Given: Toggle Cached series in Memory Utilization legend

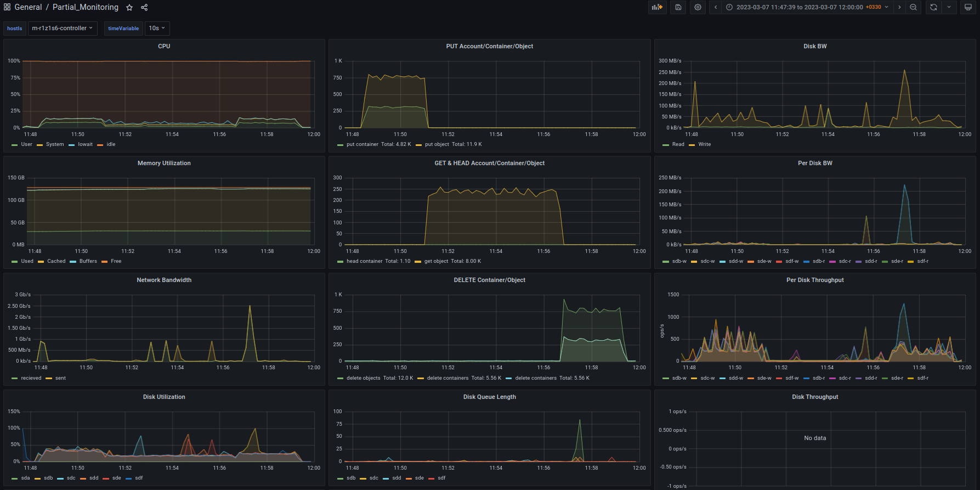Looking at the screenshot, I should [56, 261].
